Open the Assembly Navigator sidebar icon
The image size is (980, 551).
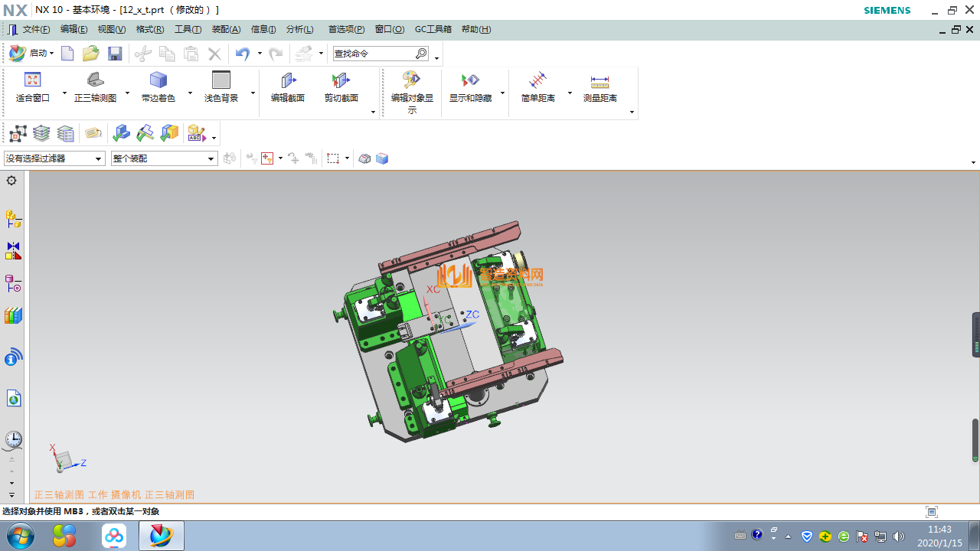(x=13, y=220)
